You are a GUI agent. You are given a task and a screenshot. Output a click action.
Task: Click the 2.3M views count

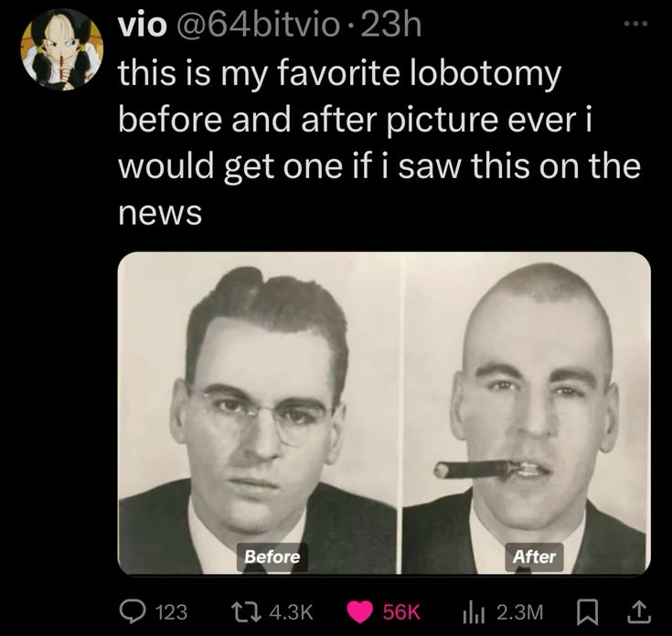coord(520,612)
